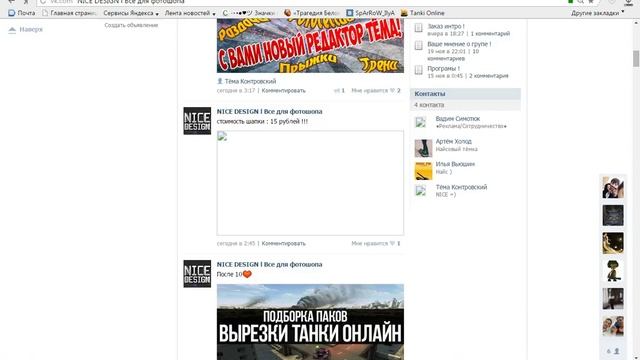Image resolution: width=640 pixels, height=360 pixels.
Task: Click the heart emoji after После 10
Action: coord(247,274)
